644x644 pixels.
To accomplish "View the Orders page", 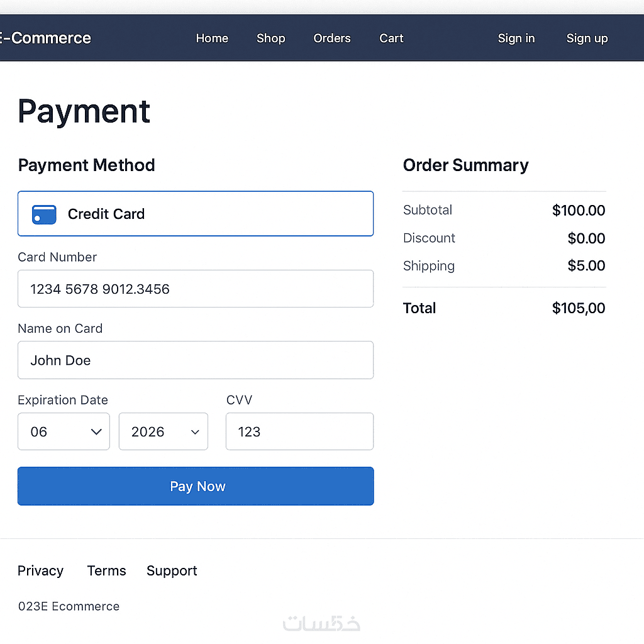I will pos(332,38).
